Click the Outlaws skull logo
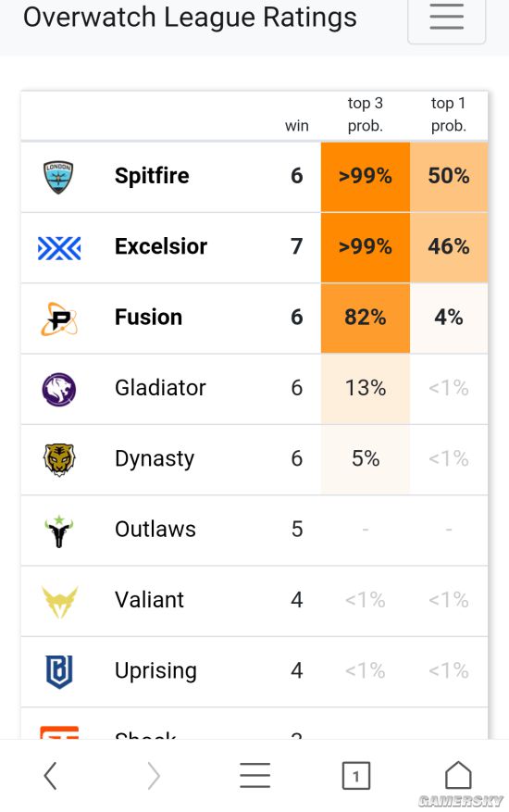 pos(59,531)
